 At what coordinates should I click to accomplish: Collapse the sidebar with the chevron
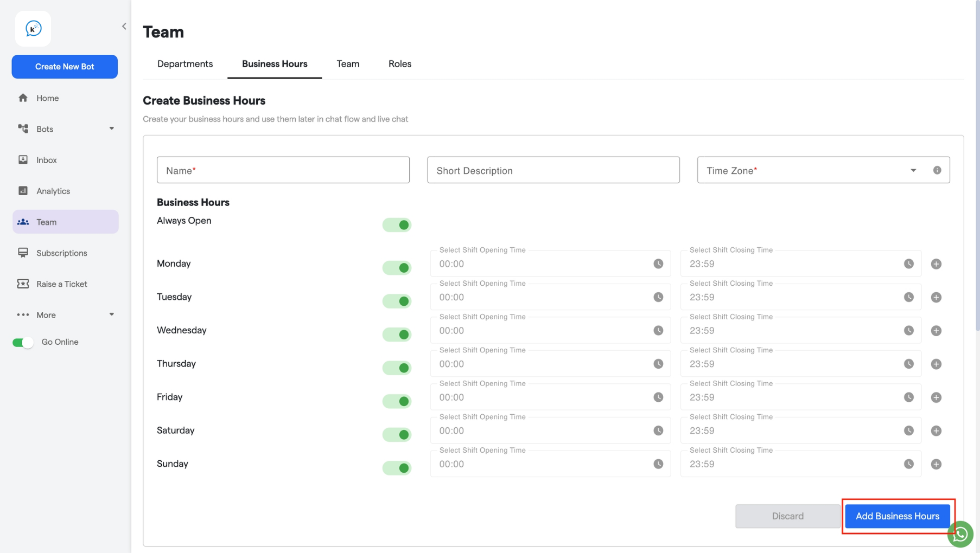[124, 26]
